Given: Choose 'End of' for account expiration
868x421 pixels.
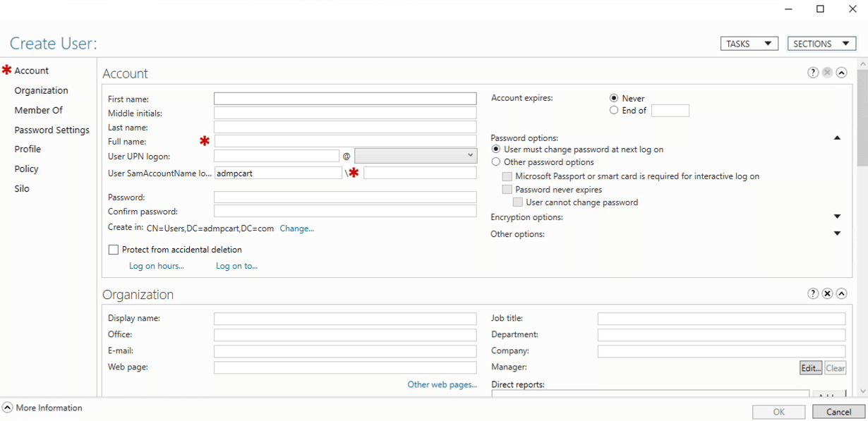Looking at the screenshot, I should tap(613, 109).
